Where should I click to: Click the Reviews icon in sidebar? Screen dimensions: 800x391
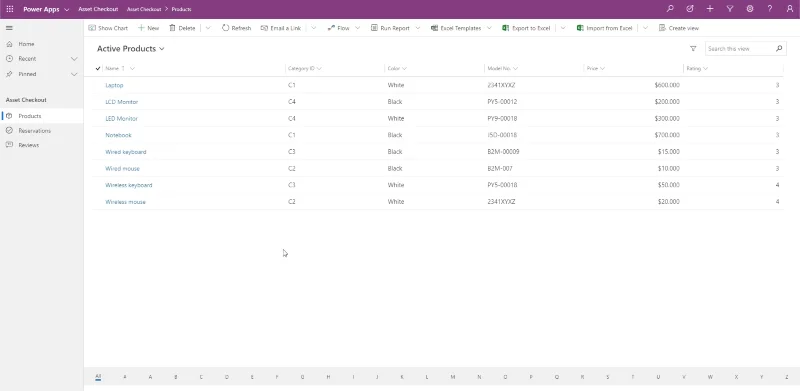(x=9, y=145)
